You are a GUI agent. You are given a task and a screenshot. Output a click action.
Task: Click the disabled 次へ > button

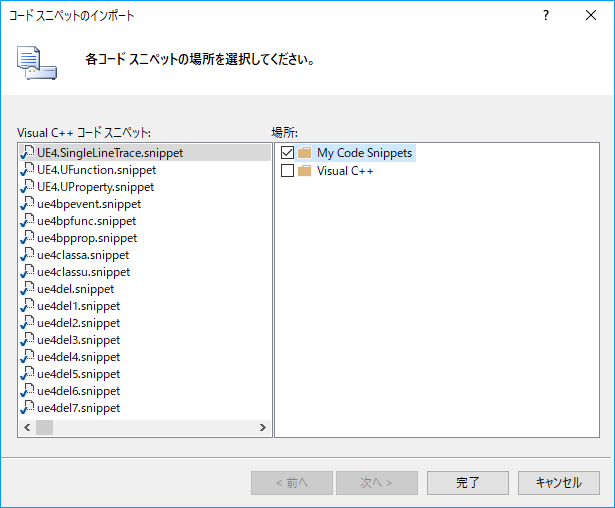pos(377,483)
